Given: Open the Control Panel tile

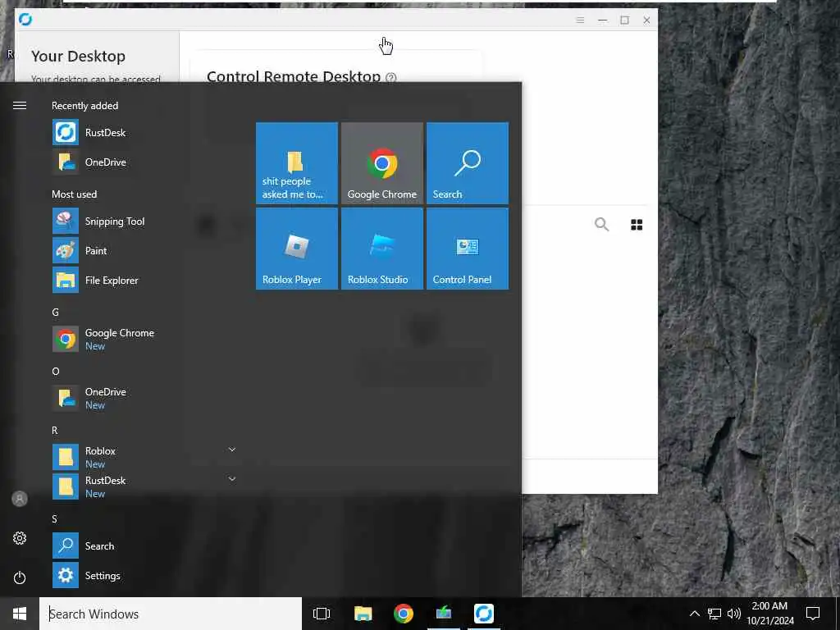Looking at the screenshot, I should pos(467,249).
